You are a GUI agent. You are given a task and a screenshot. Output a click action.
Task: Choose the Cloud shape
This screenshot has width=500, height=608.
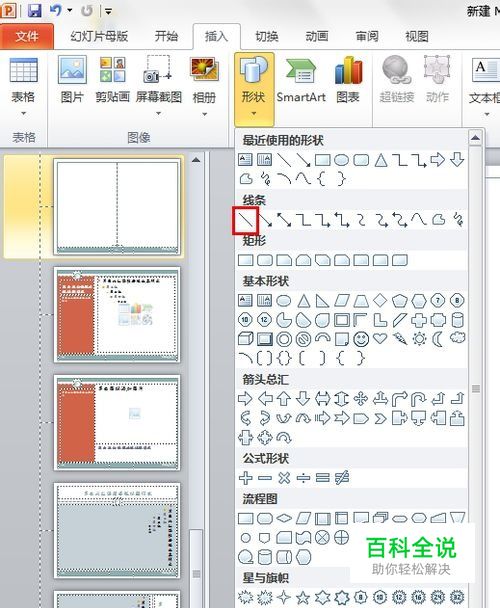click(458, 338)
